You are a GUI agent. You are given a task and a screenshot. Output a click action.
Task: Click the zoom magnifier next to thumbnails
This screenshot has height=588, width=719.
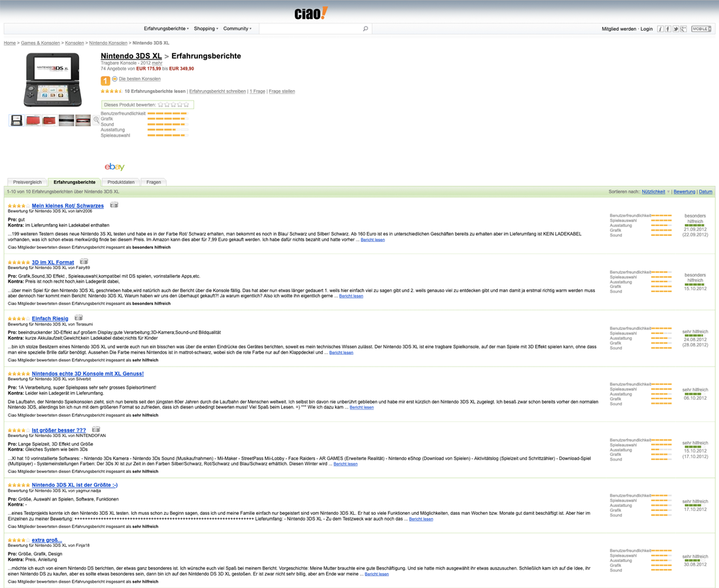pyautogui.click(x=96, y=120)
